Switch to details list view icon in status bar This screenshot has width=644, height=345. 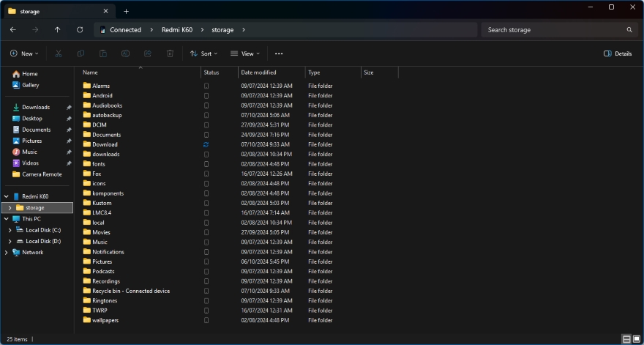pos(626,339)
